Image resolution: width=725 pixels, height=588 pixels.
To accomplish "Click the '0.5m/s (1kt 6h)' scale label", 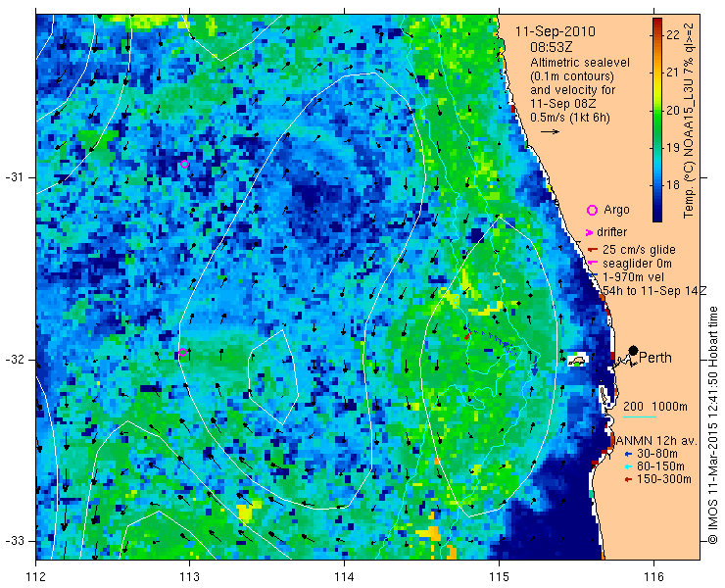I will [x=570, y=118].
